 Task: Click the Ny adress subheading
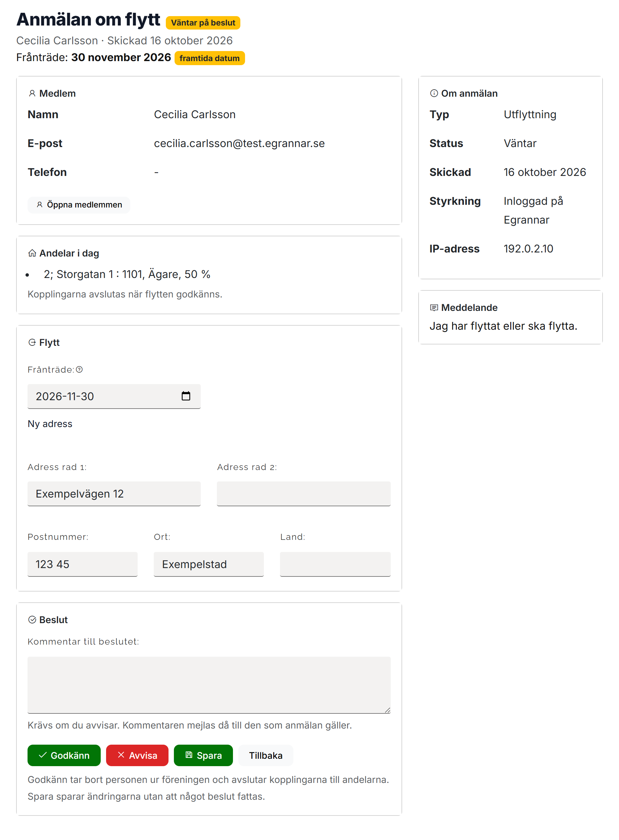[50, 424]
